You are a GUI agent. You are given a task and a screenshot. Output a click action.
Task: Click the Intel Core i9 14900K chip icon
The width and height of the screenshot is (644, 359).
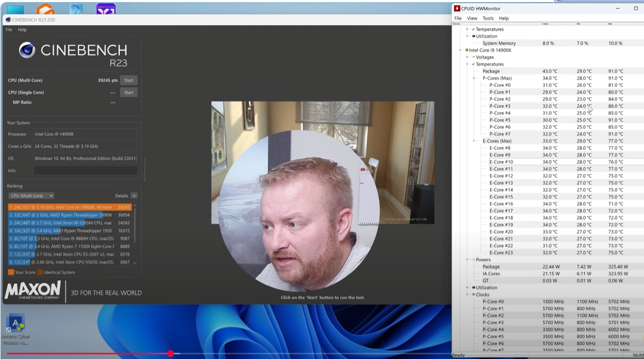pos(467,50)
